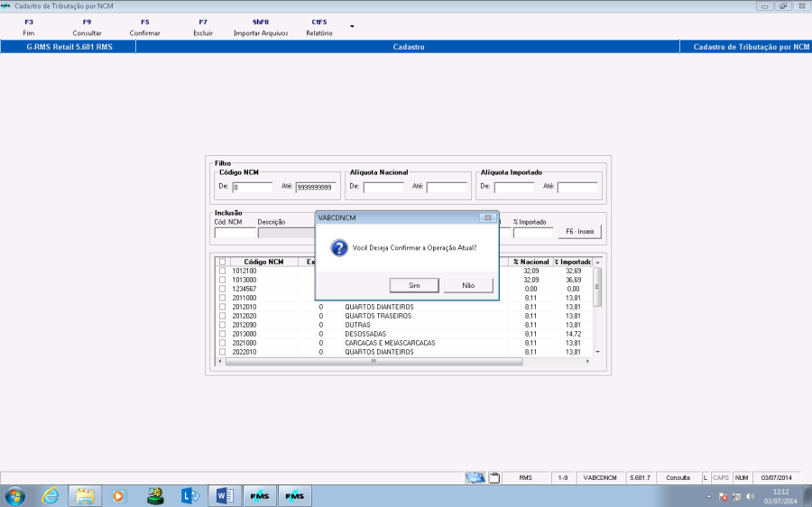Open the Windows Explorer folder icon
The image size is (812, 507).
click(x=85, y=495)
